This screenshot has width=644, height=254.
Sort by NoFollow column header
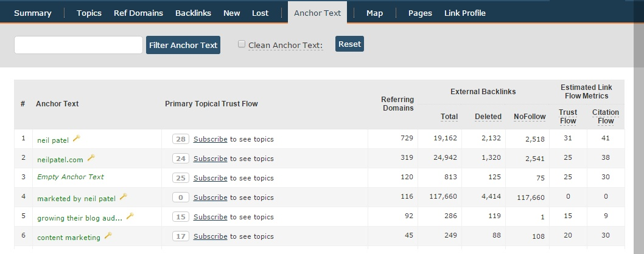pos(530,117)
